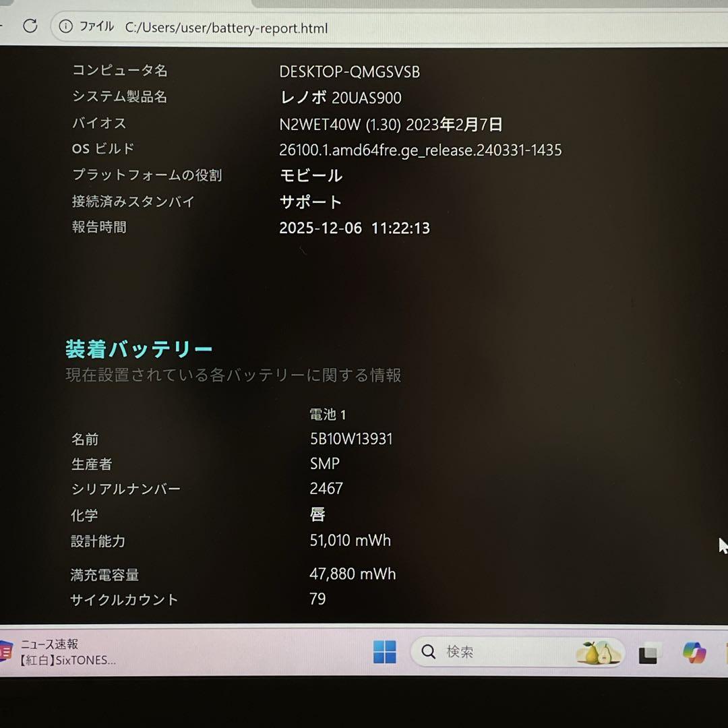Screen dimensions: 728x728
Task: Open the Windows Start menu
Action: pos(384,651)
